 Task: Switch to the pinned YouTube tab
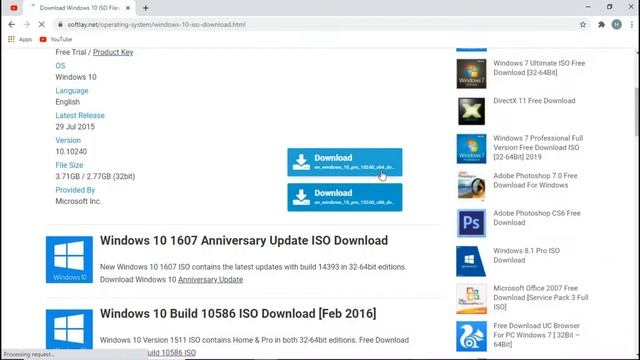coord(14,8)
